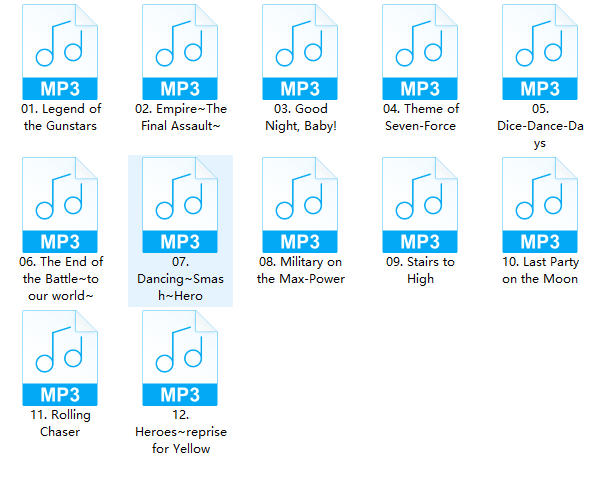Click the file name '02. Empire~The Final Assault~'
Screen dimensions: 598x478
(181, 117)
